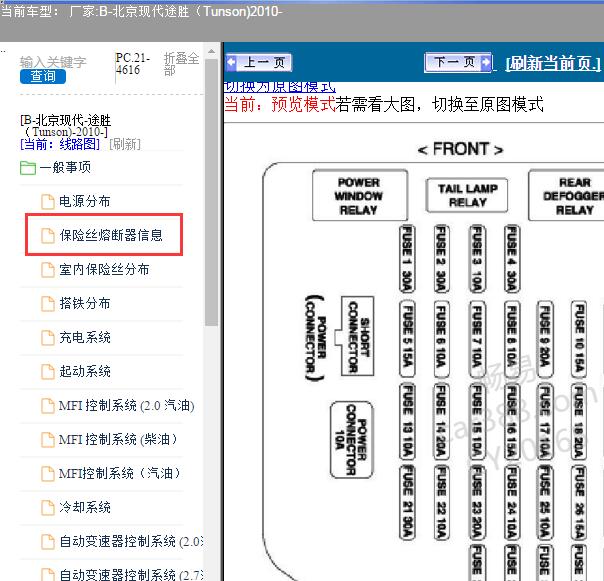Open MFI 控制系统 (柴油) item

(118, 439)
